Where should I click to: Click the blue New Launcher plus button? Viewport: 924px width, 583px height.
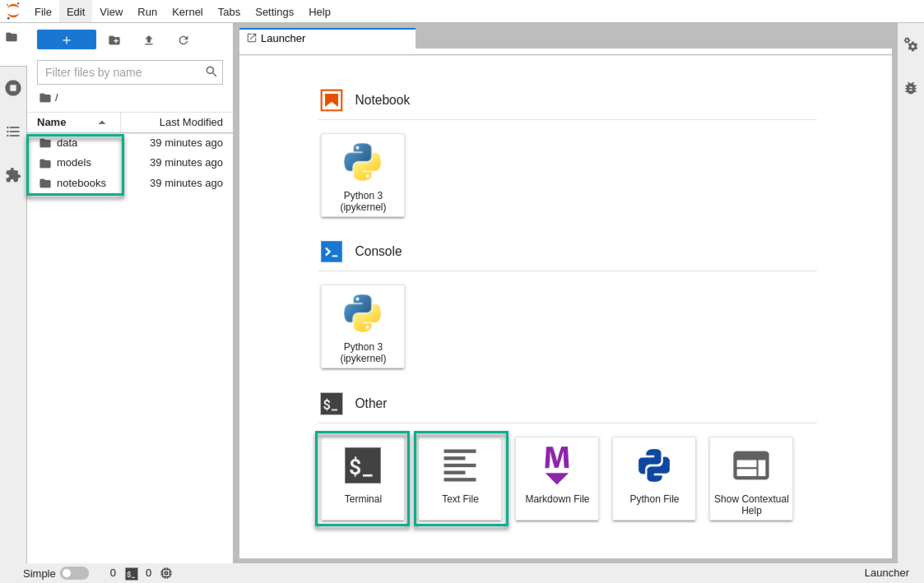pyautogui.click(x=67, y=39)
